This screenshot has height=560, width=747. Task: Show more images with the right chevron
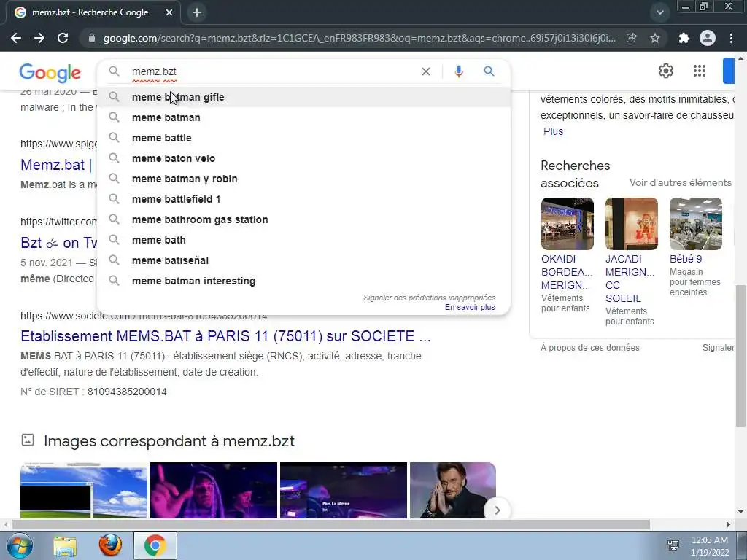[497, 510]
